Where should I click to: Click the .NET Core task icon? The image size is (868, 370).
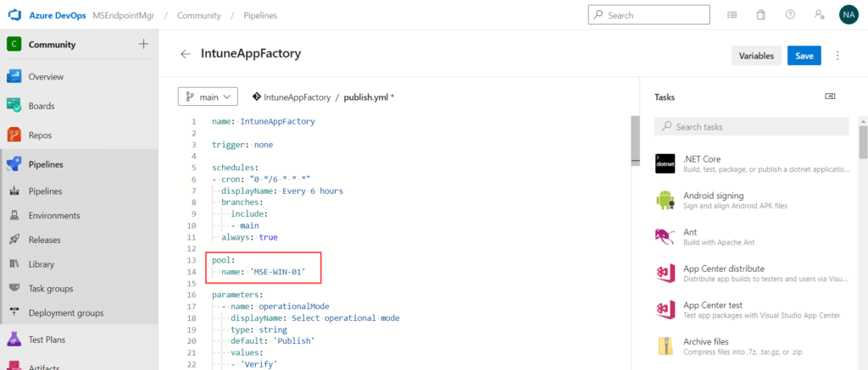(x=665, y=163)
